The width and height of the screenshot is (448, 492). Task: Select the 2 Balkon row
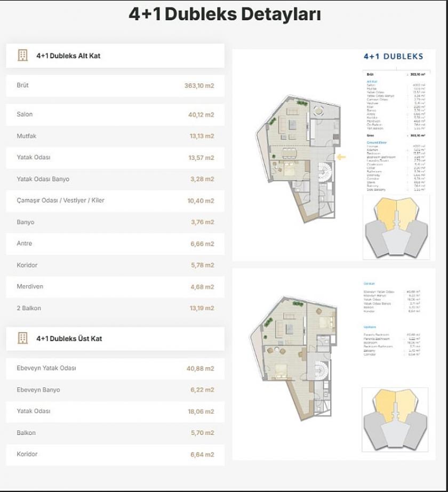click(x=115, y=308)
